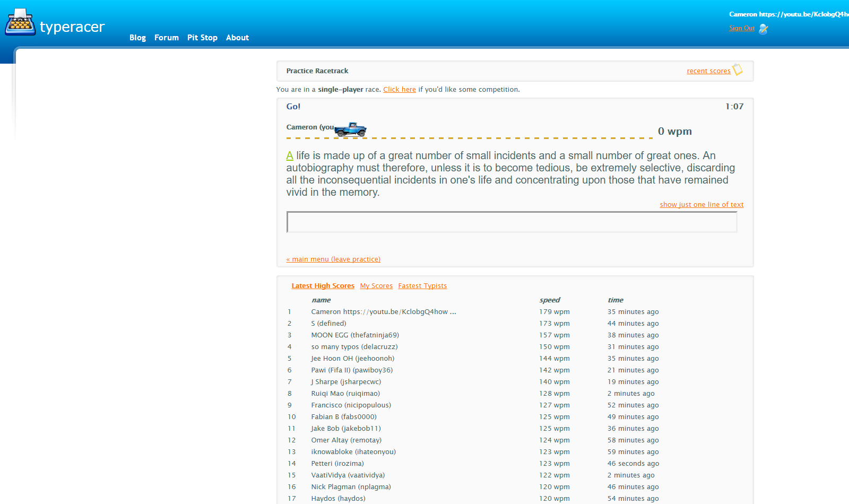849x504 pixels.
Task: Select 'Omer Altay (remotay)' entry
Action: [346, 440]
